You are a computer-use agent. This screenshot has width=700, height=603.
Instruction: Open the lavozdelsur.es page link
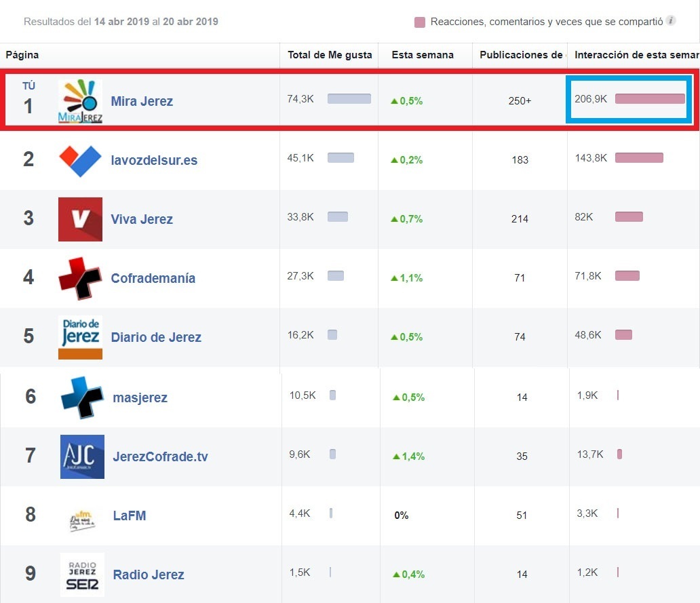(154, 161)
